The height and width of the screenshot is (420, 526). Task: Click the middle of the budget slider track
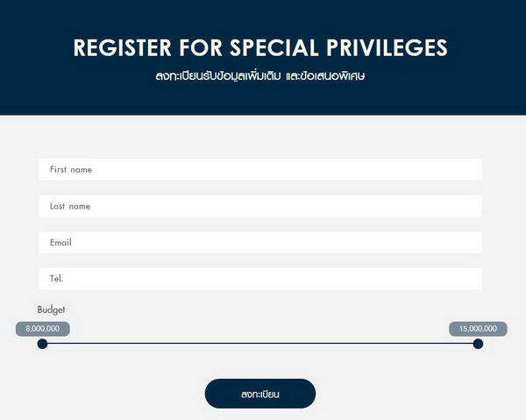(260, 344)
